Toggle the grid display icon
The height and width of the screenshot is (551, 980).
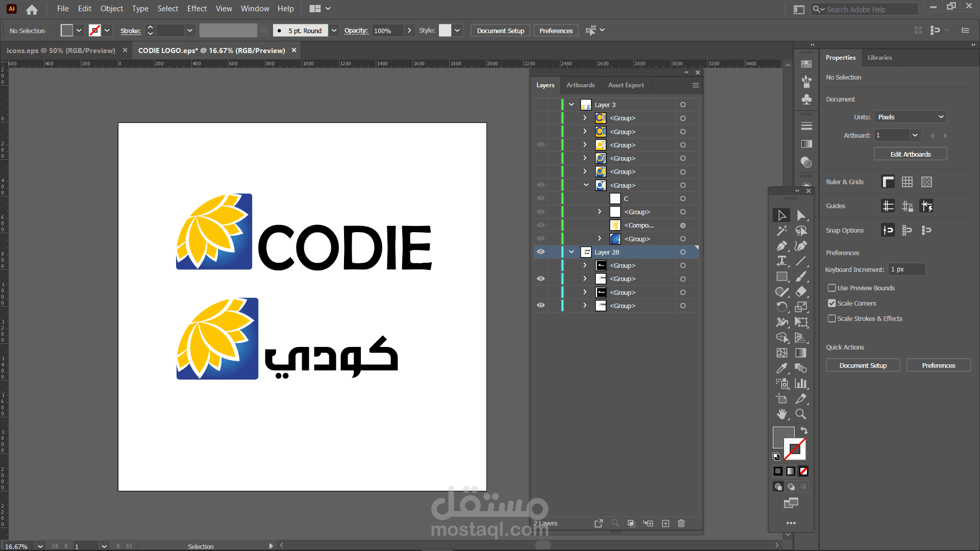point(907,182)
